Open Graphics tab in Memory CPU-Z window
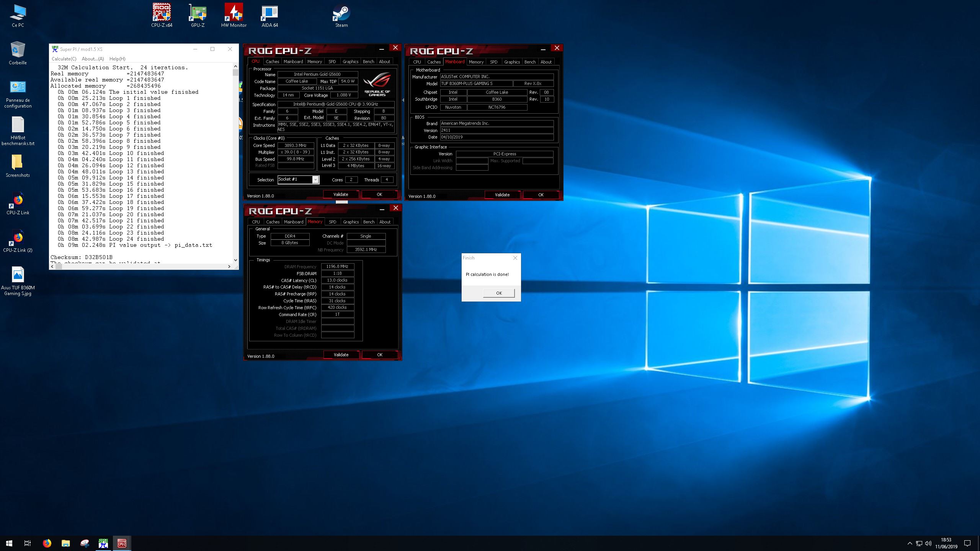 pos(351,222)
